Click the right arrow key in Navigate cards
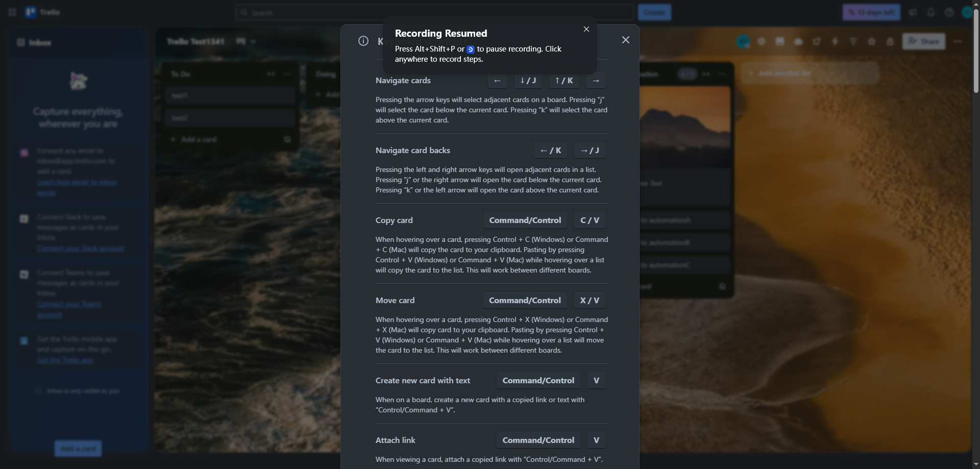Screen dimensions: 980x469 click(x=596, y=81)
